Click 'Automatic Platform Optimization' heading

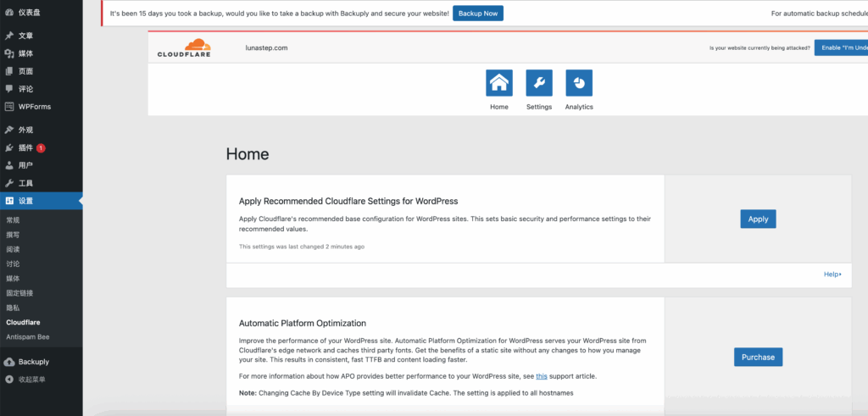point(303,323)
